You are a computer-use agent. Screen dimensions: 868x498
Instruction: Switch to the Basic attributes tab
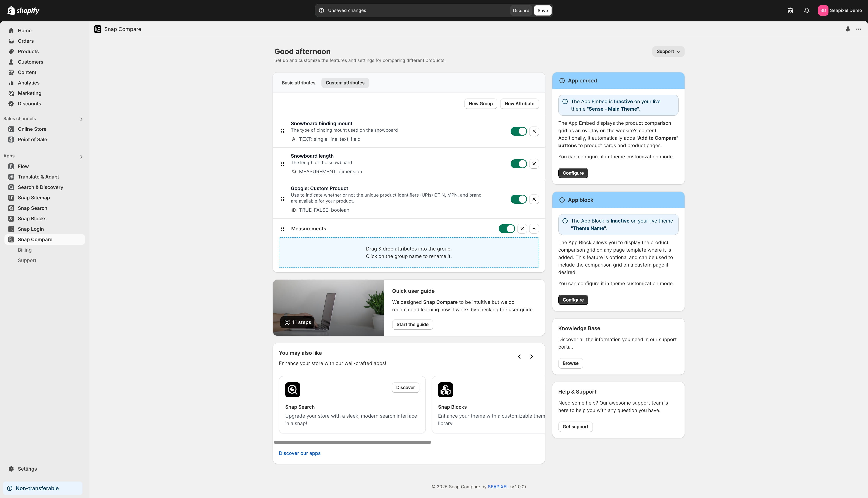coord(298,83)
